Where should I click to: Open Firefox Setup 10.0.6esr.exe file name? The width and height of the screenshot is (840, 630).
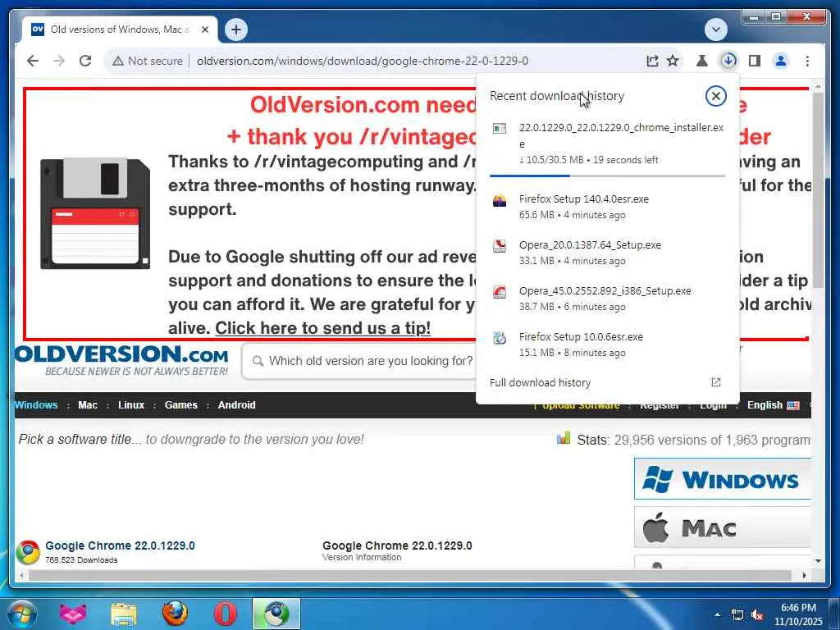581,337
